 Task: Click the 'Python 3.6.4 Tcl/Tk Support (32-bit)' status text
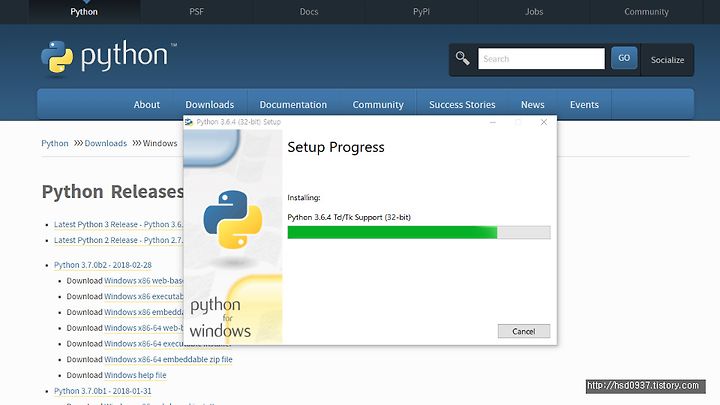click(349, 217)
